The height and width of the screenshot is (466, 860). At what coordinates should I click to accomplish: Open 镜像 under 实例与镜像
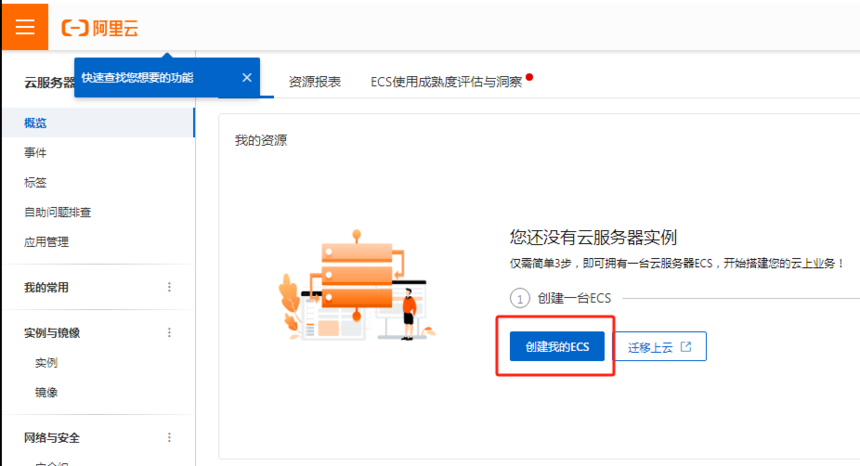pyautogui.click(x=46, y=392)
